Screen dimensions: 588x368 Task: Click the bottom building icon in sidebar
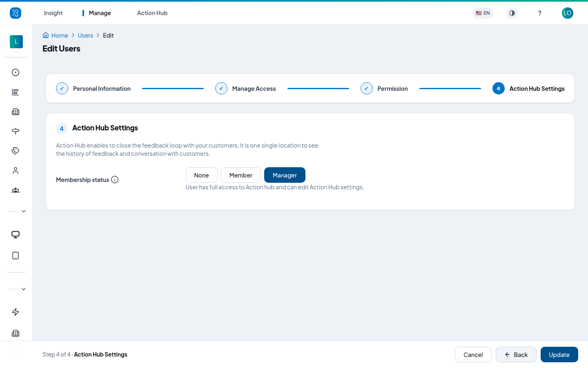coord(16,333)
